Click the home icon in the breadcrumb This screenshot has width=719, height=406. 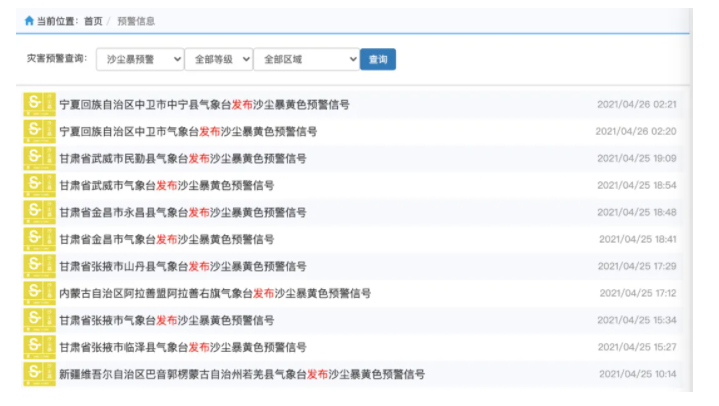click(29, 21)
